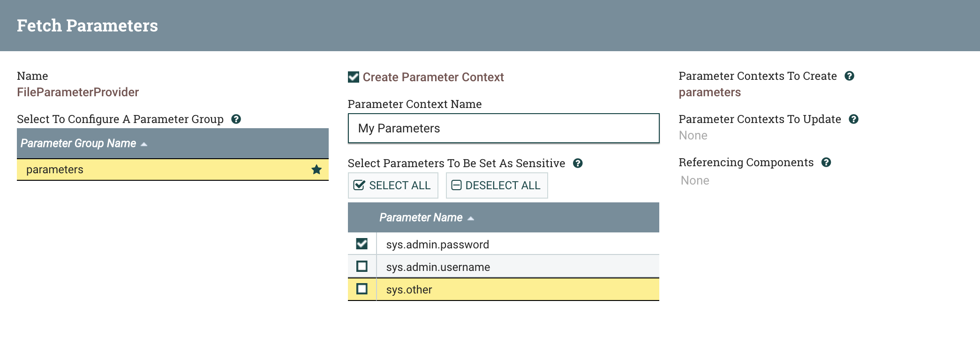Viewport: 980px width, 339px height.
Task: Click the minus-box icon in Deselect All button
Action: coord(456,185)
